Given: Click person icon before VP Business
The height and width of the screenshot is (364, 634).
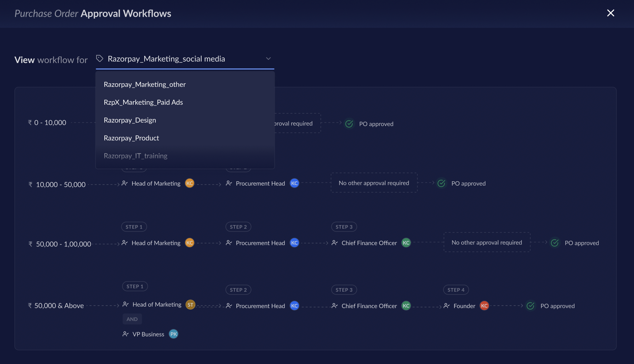Looking at the screenshot, I should click(x=125, y=334).
